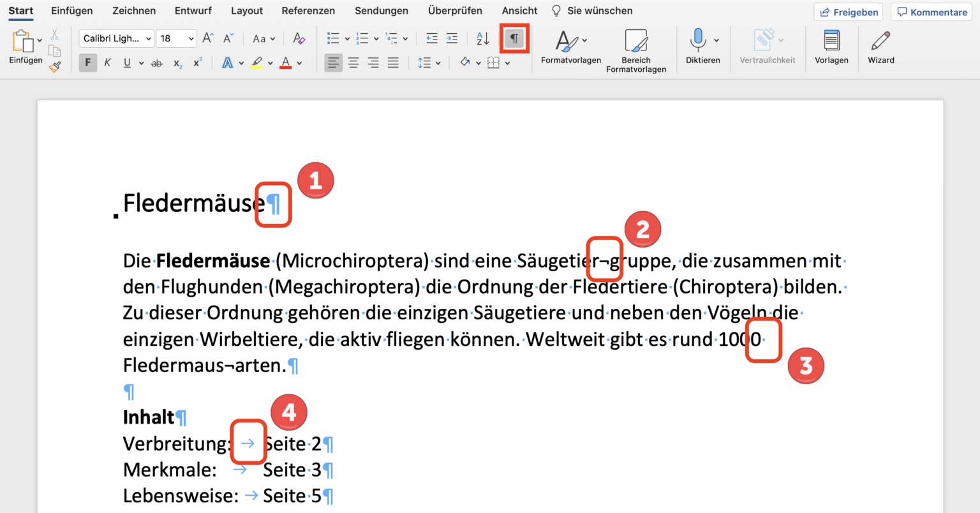The image size is (980, 513).
Task: Open the Überprüfen ribbon tab
Action: (455, 10)
